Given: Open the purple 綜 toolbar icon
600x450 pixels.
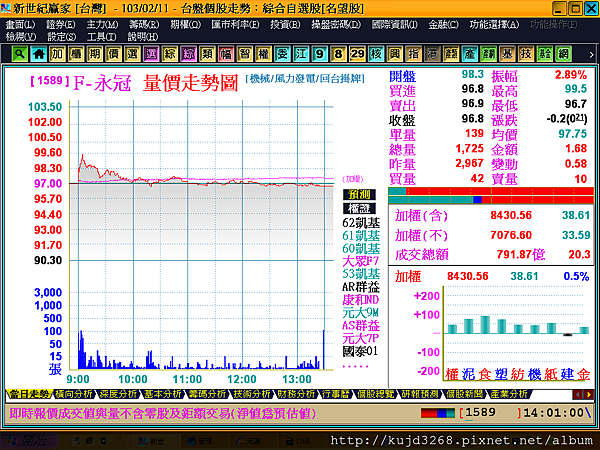Looking at the screenshot, I should (x=188, y=54).
